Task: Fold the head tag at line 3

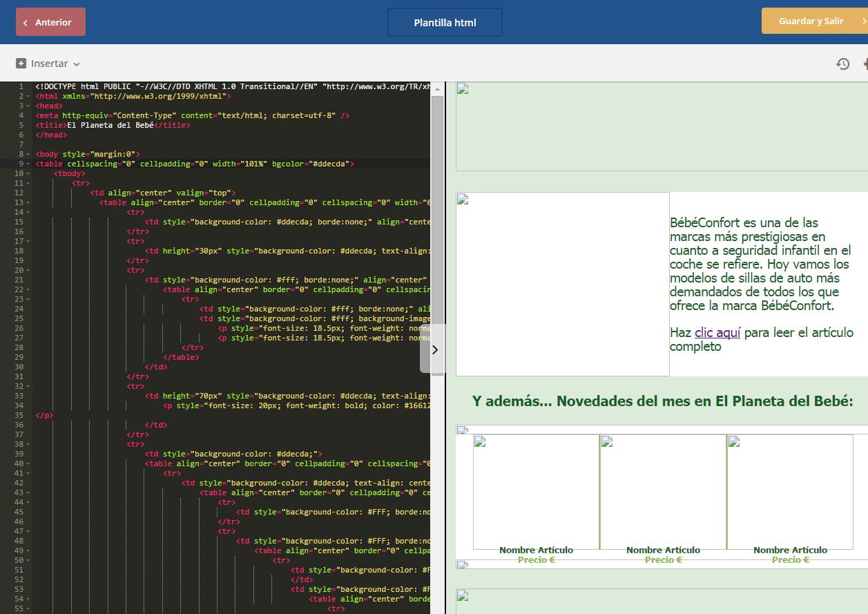Action: click(x=28, y=106)
